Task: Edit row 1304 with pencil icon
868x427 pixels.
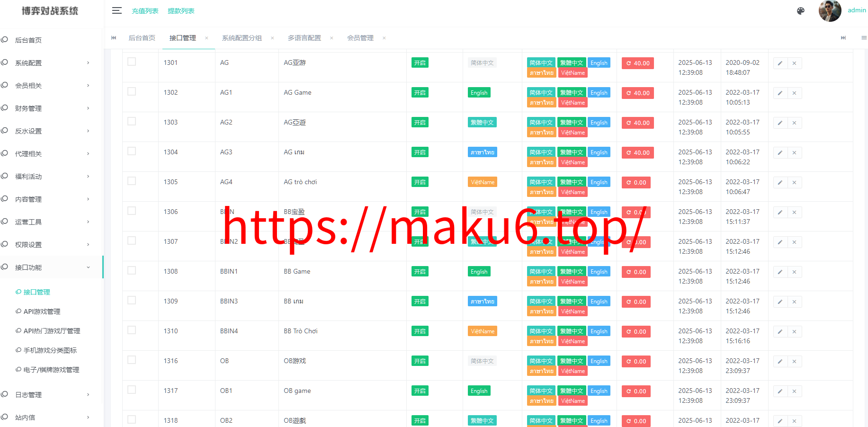Action: pyautogui.click(x=780, y=152)
